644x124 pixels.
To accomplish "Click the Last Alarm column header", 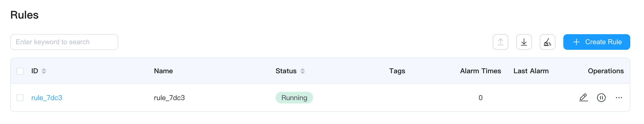I will click(531, 71).
